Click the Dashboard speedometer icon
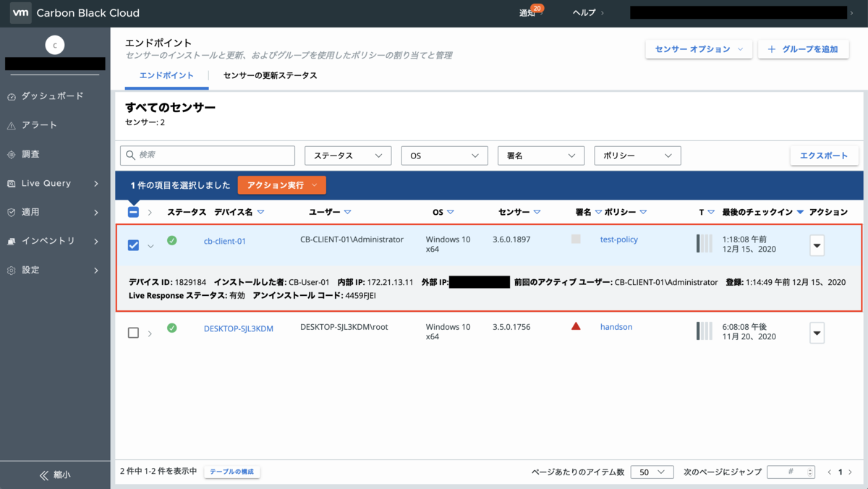868x489 pixels. pyautogui.click(x=12, y=96)
